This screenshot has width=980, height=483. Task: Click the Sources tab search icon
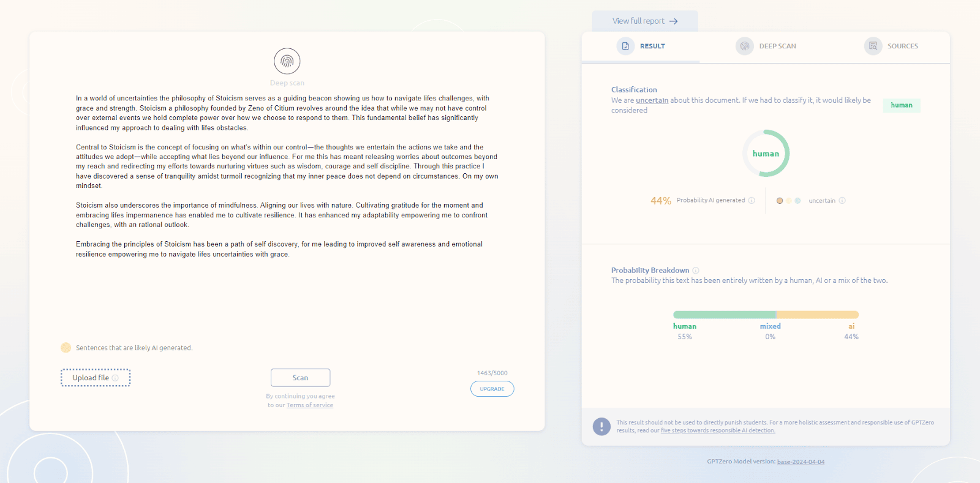pyautogui.click(x=873, y=46)
